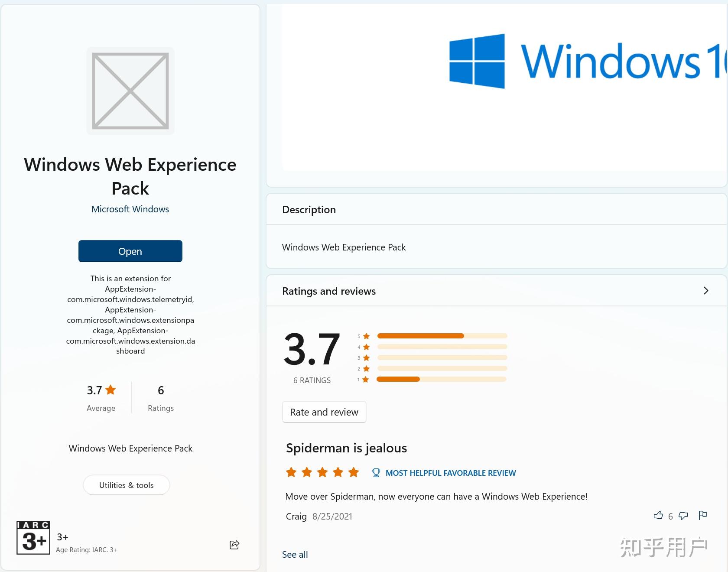Click the Rate and review button
728x572 pixels.
click(x=324, y=412)
